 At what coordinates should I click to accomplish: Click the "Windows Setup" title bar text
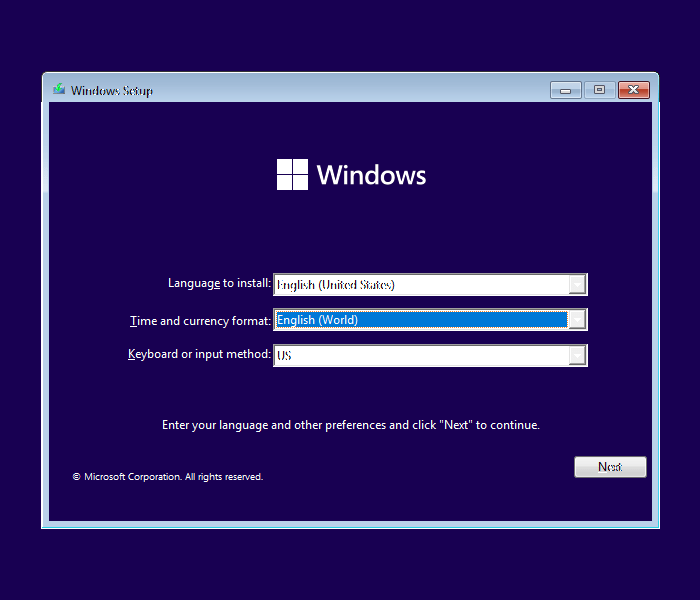[x=111, y=91]
